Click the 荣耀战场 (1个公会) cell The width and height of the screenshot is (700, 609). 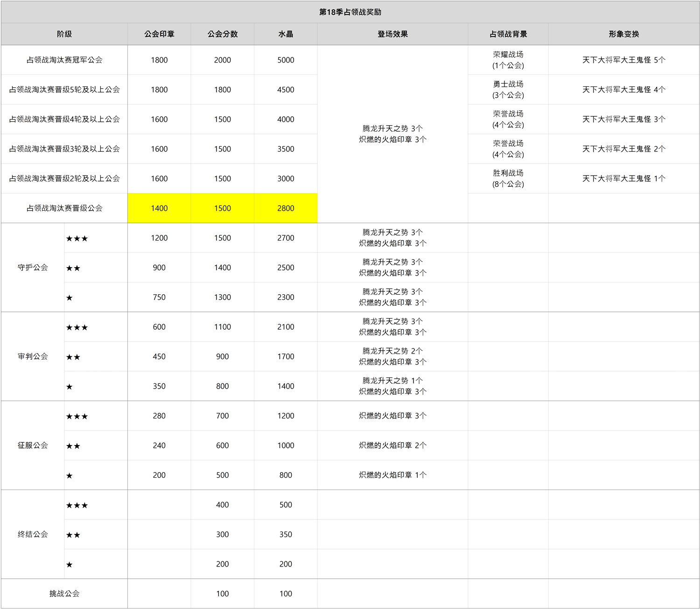508,60
